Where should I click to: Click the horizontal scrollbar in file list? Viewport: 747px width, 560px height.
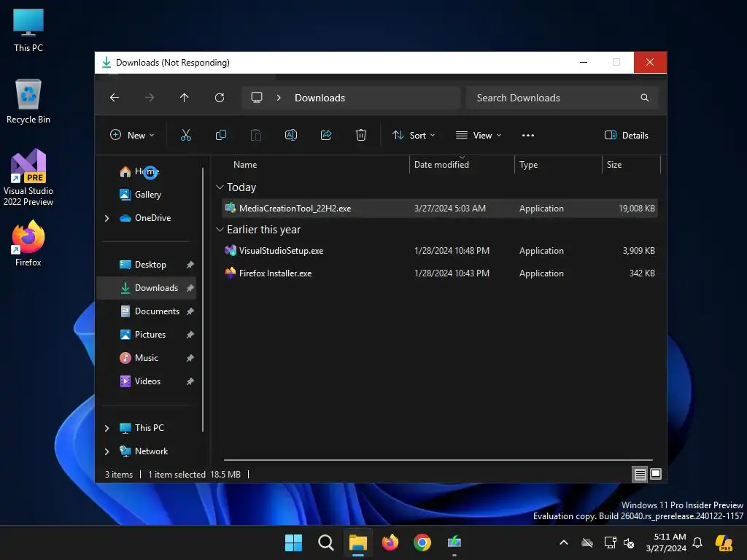tap(438, 460)
